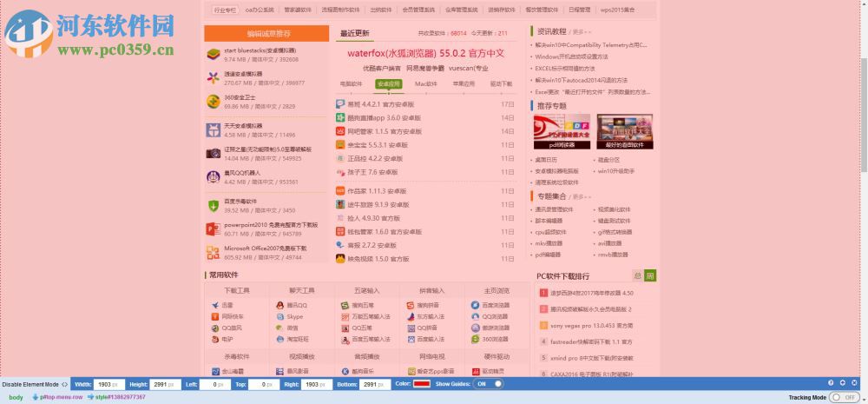Click the 百度杀毒软件 green shield icon
This screenshot has height=404, width=868.
pyautogui.click(x=214, y=206)
